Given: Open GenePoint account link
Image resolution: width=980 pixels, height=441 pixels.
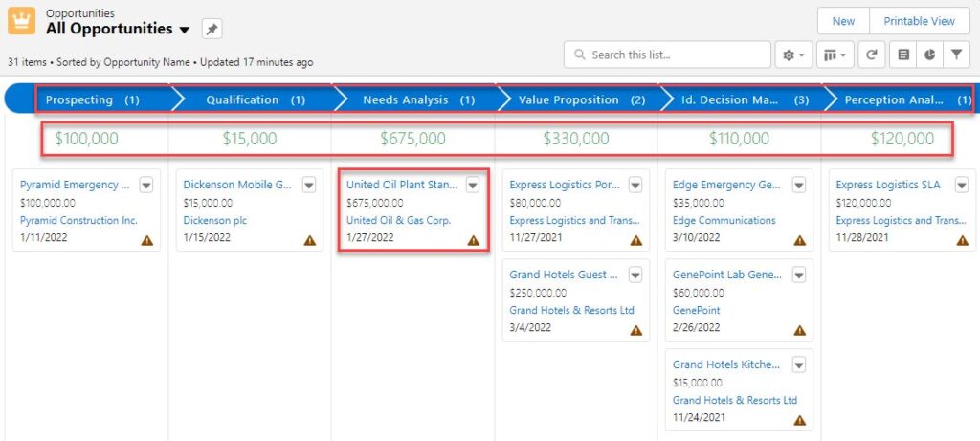Looking at the screenshot, I should click(697, 311).
